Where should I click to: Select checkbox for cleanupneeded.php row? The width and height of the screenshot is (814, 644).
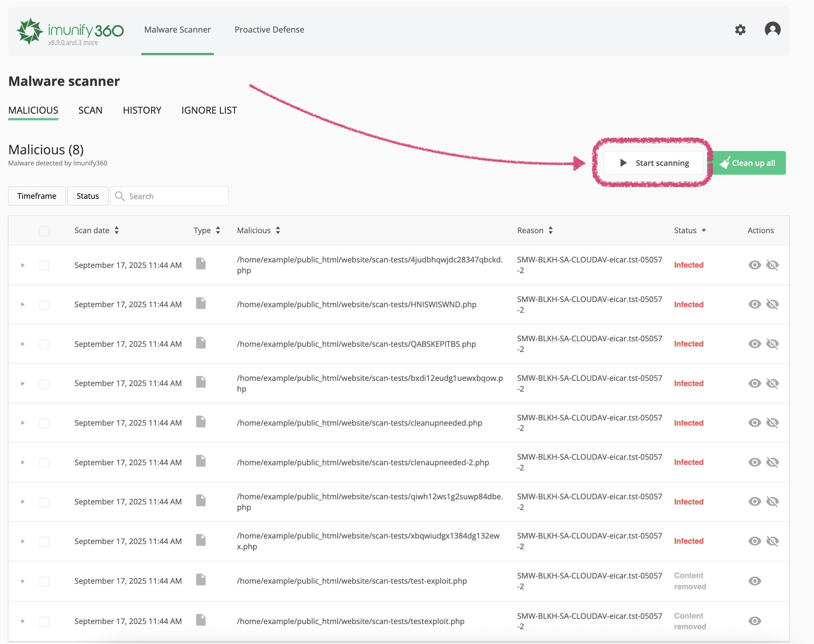click(44, 423)
